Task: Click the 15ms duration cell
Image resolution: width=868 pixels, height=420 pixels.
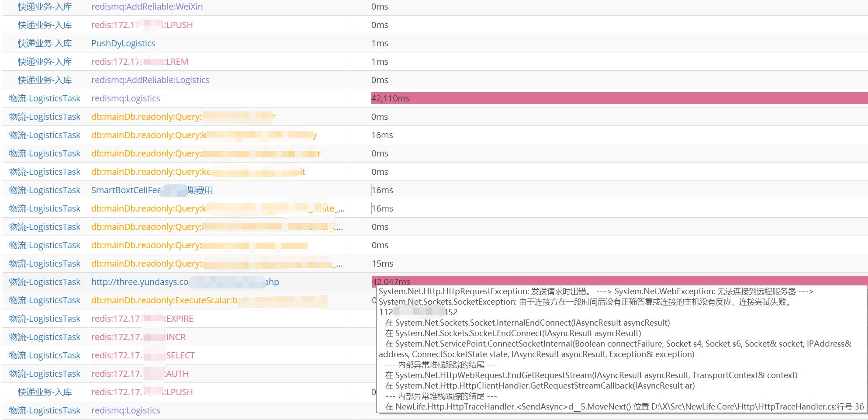Action: pos(382,264)
